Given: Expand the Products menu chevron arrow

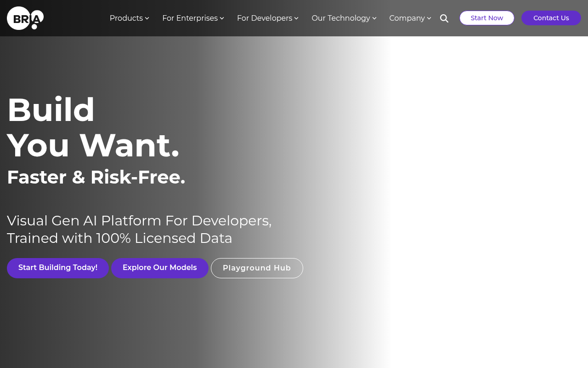Looking at the screenshot, I should click(147, 18).
